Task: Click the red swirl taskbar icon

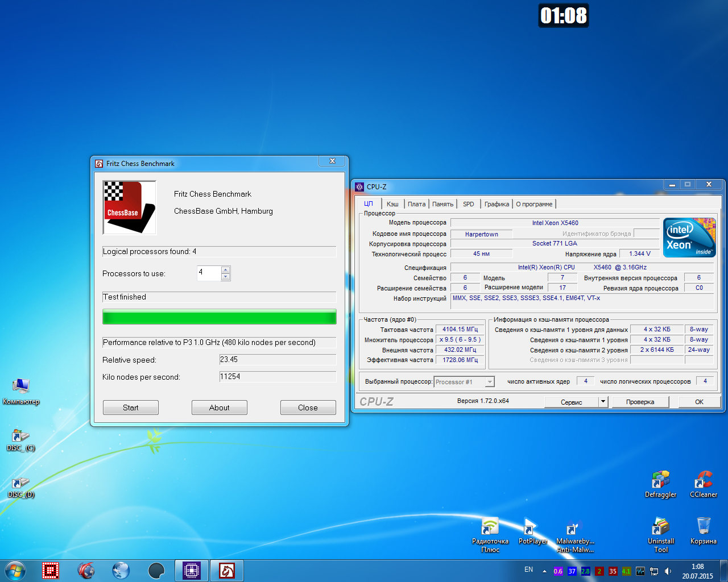Action: click(86, 570)
